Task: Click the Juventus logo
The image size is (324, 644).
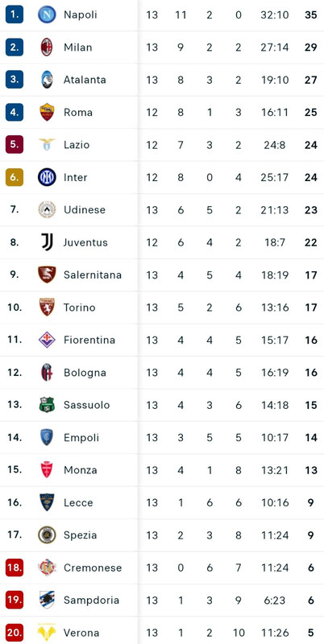Action: [x=47, y=242]
